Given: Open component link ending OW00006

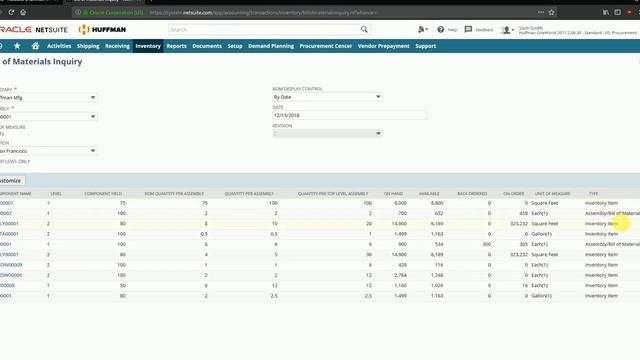Looking at the screenshot, I should coord(11,275).
